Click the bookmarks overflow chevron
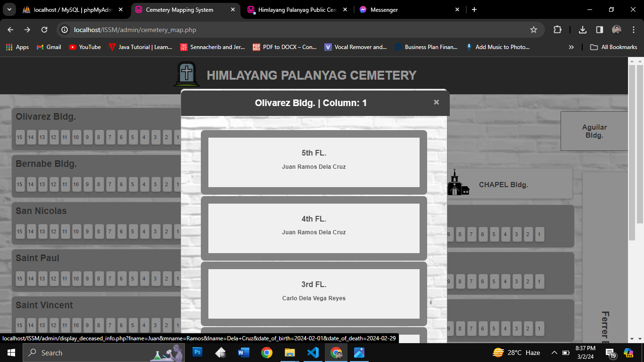Viewport: 644px width, 362px height. click(x=571, y=47)
